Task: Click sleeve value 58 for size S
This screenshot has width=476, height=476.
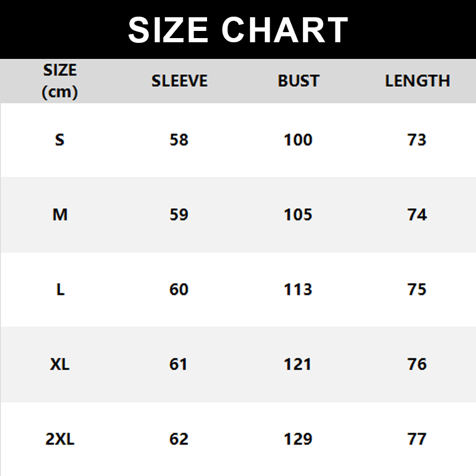Action: tap(179, 140)
